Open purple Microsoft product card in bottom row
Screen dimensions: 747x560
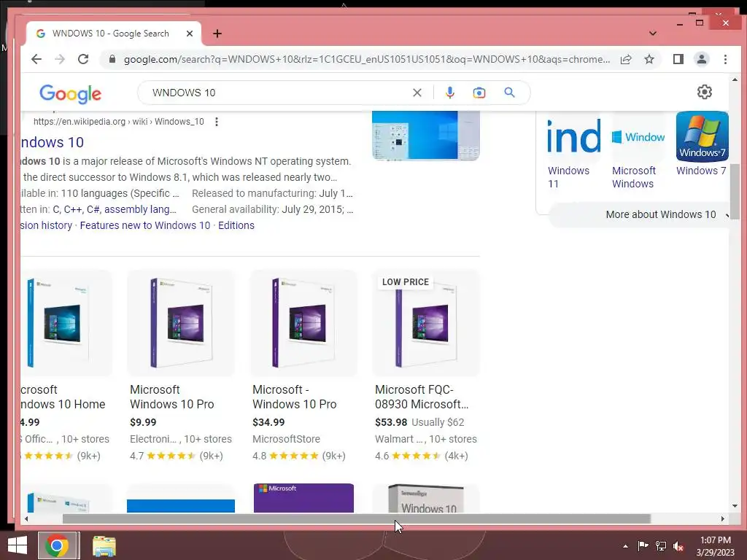click(303, 498)
